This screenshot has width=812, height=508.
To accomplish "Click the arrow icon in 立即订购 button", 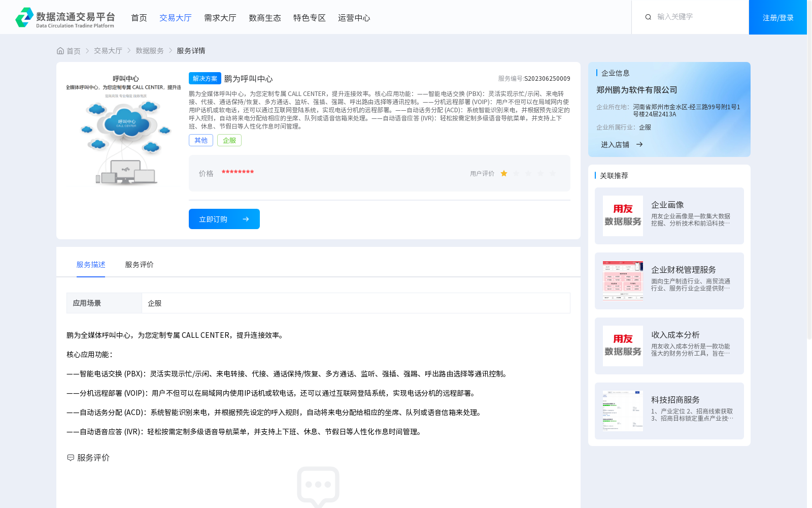I will coord(246,219).
